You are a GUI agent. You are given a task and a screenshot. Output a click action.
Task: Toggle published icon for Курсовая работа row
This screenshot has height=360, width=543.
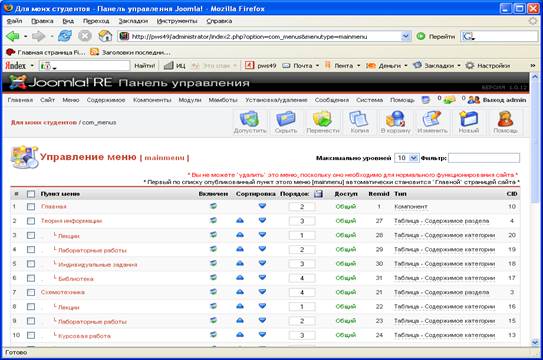213,335
